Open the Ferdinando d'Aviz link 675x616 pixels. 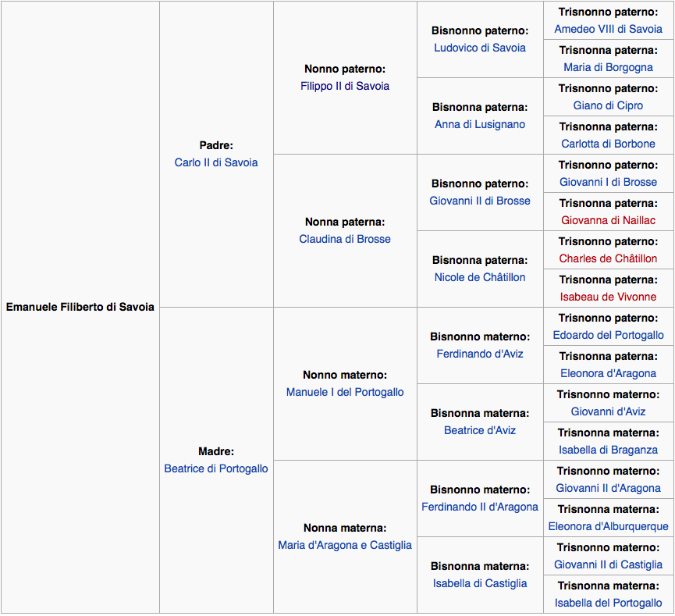tap(479, 354)
